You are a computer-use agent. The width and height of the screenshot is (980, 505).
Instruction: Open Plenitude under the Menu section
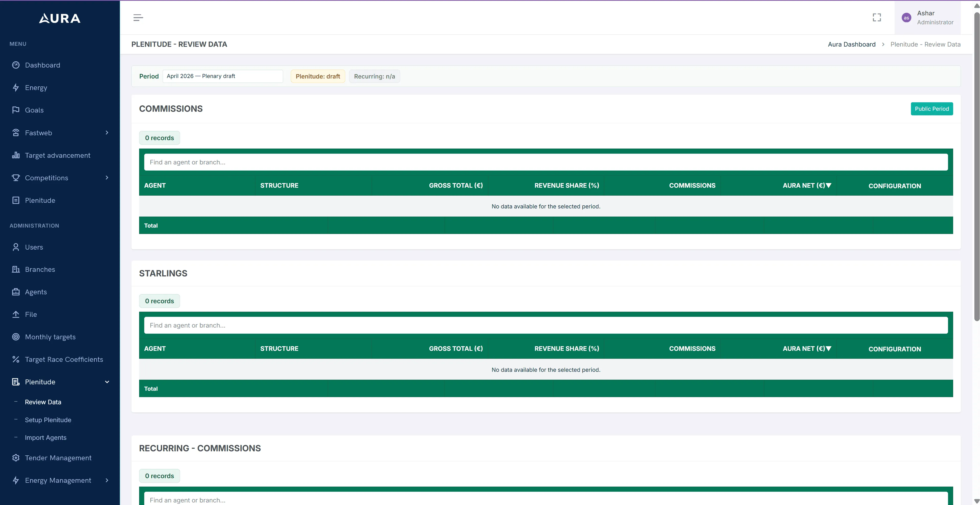coord(40,200)
